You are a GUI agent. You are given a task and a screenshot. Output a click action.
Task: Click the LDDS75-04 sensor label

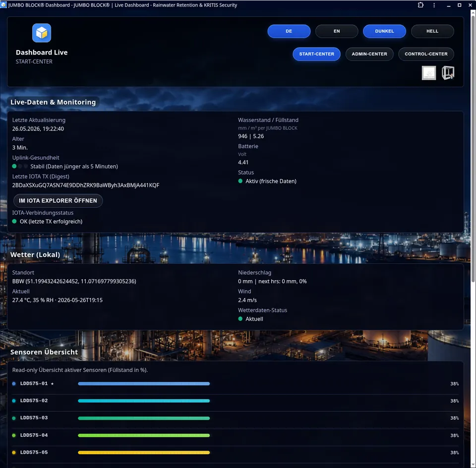(x=34, y=435)
